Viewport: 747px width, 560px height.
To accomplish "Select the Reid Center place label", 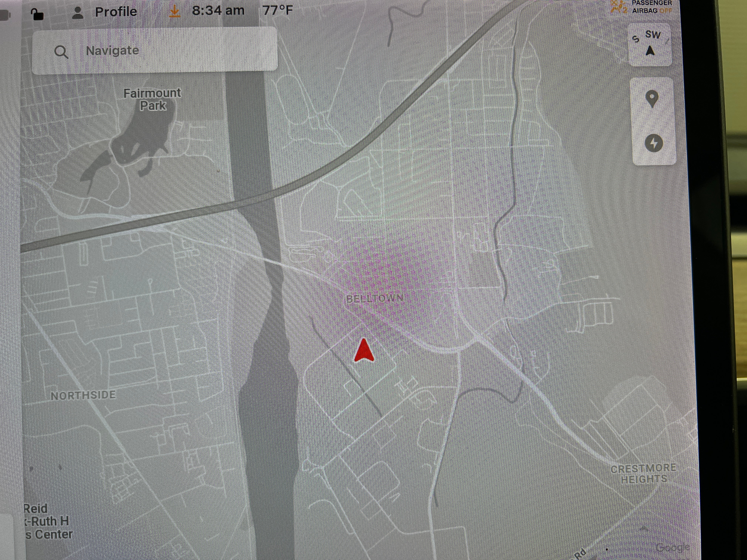I will (47, 521).
